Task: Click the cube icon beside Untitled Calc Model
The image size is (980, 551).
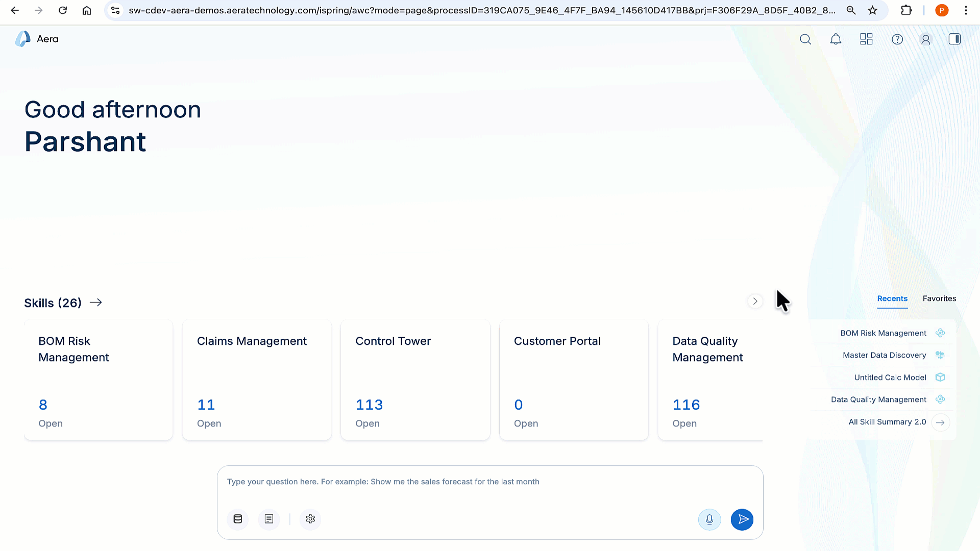Action: click(x=940, y=377)
